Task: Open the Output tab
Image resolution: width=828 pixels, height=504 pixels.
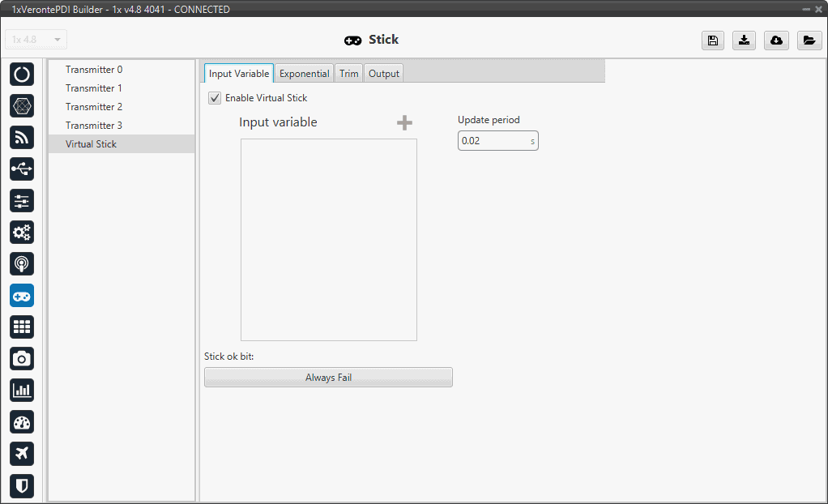Action: coord(383,74)
